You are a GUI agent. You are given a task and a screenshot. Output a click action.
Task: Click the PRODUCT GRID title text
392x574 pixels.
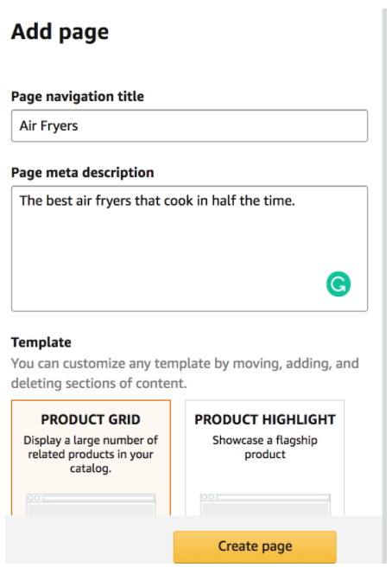click(x=91, y=419)
